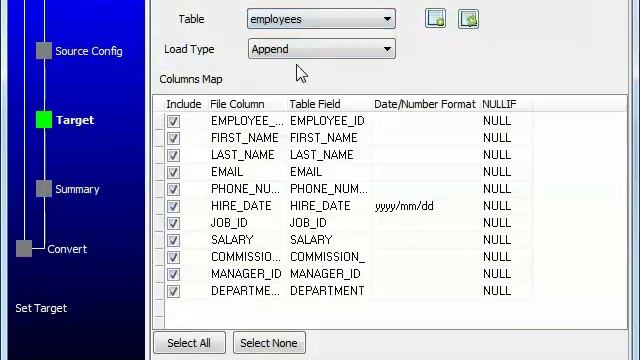Image resolution: width=640 pixels, height=360 pixels.
Task: Uncheck Include for DEPARTMENT row
Action: [x=173, y=291]
